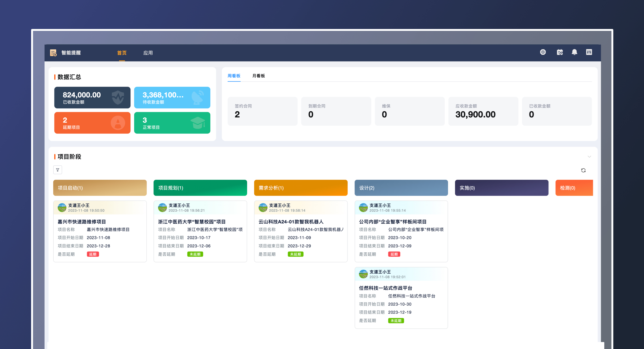Collapse the 项目阶段 section chevron
The height and width of the screenshot is (349, 644).
point(589,157)
